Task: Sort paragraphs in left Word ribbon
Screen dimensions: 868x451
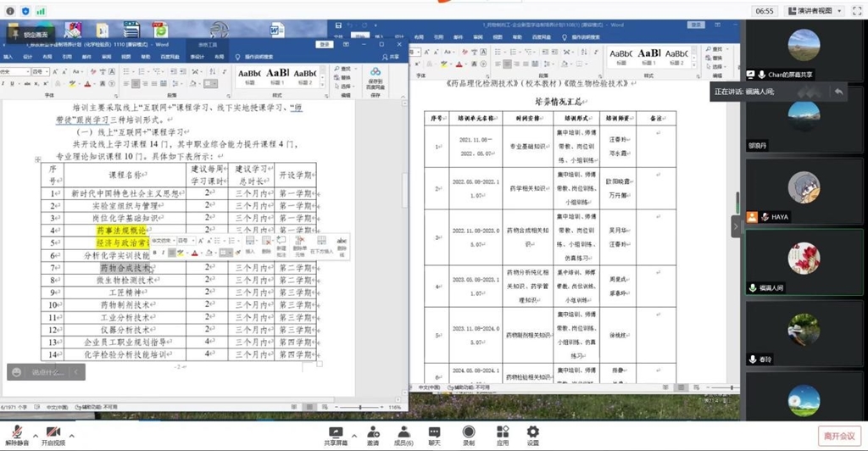Action: click(x=213, y=72)
